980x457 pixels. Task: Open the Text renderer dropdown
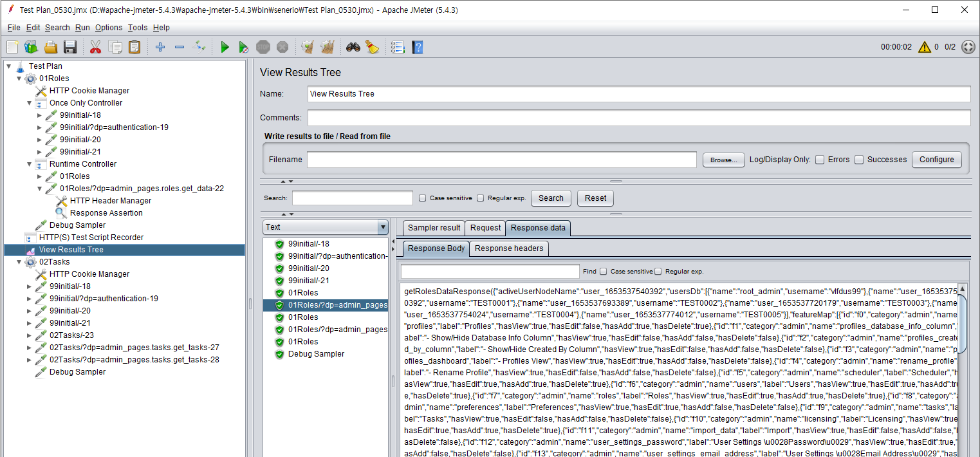[383, 227]
